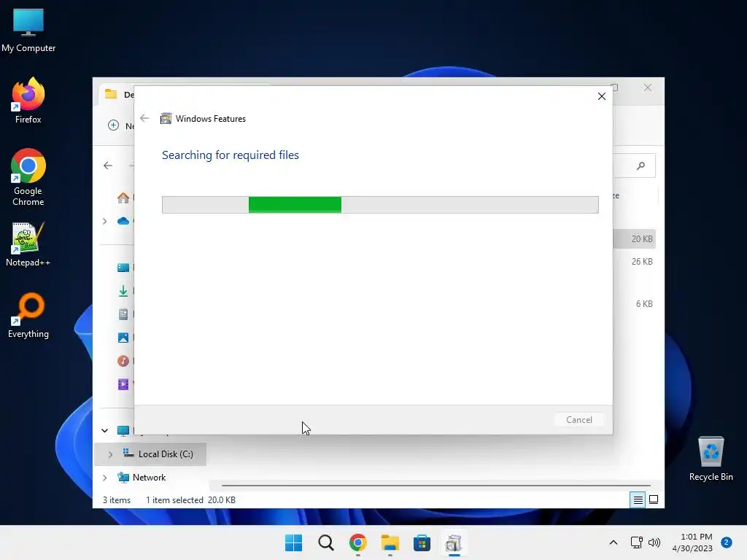Viewport: 747px width, 560px height.
Task: Switch to details view in File Explorer
Action: pyautogui.click(x=638, y=499)
